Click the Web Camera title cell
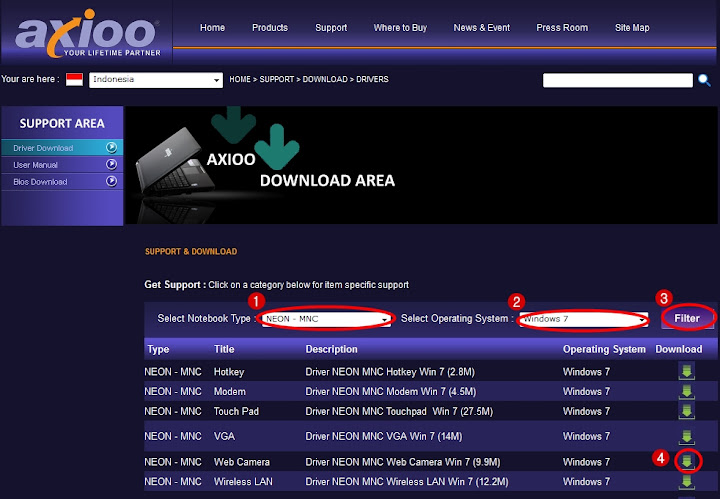720x499 pixels. (x=242, y=462)
